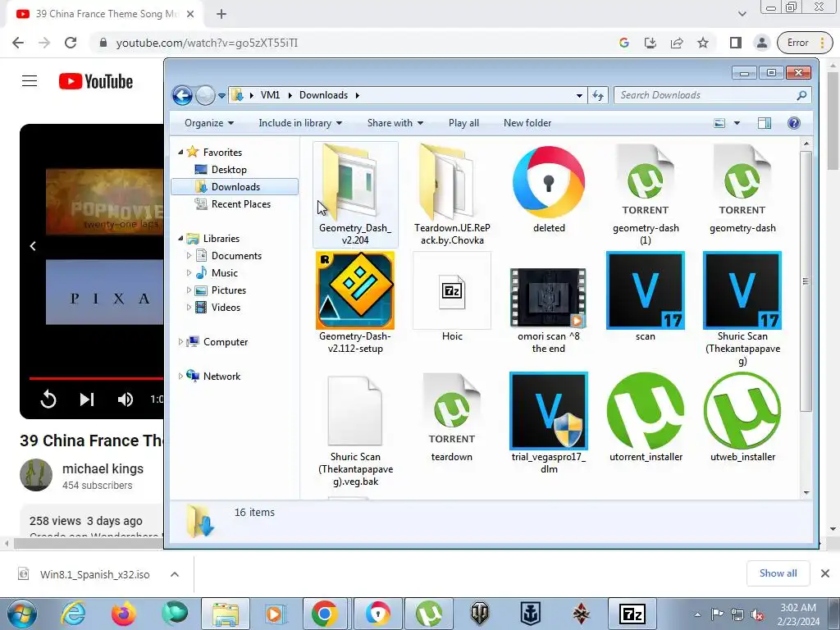Refresh the Downloads folder view
Viewport: 840px width, 630px height.
pyautogui.click(x=598, y=95)
